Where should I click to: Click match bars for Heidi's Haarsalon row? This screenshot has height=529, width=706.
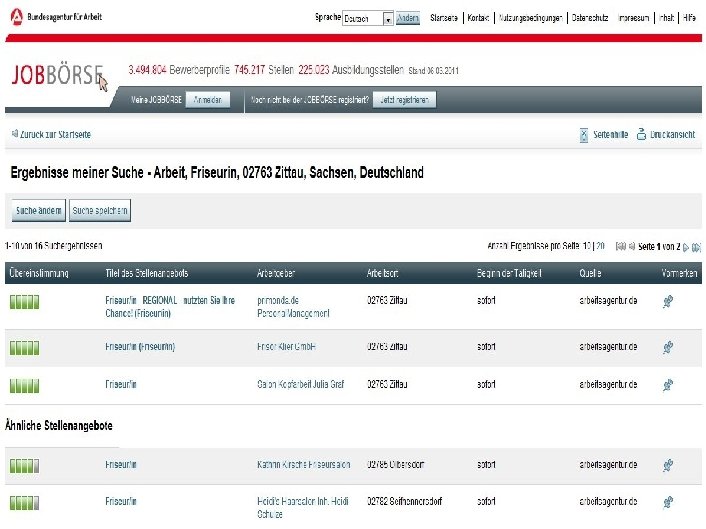pyautogui.click(x=24, y=502)
